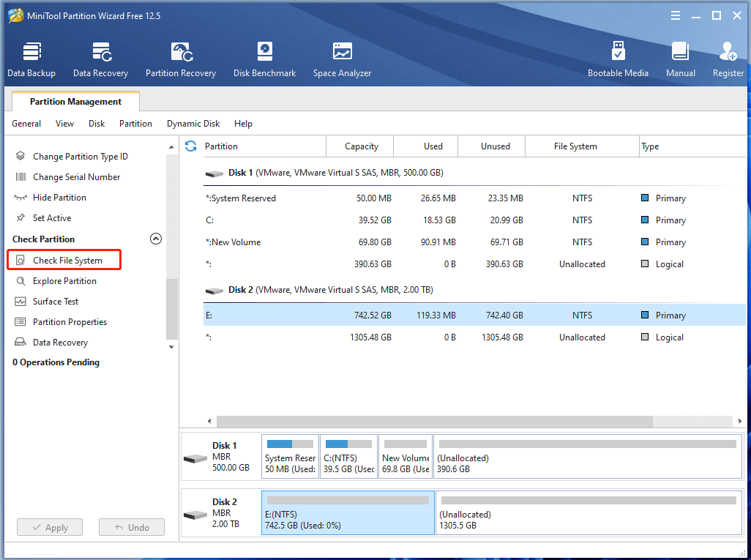Viewport: 751px width, 560px height.
Task: Click New Volume block in disk map
Action: coord(406,457)
